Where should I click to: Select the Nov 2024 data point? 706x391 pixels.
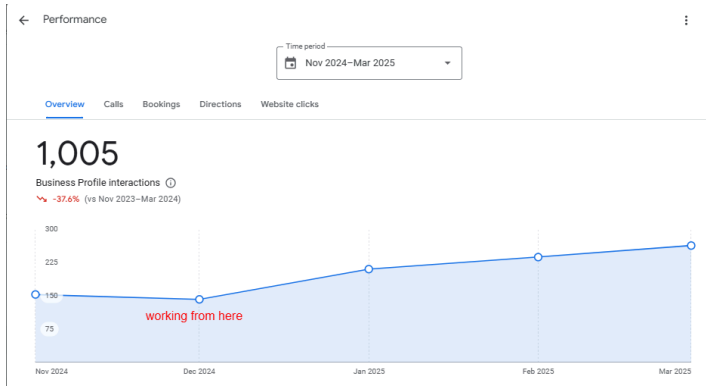point(36,295)
